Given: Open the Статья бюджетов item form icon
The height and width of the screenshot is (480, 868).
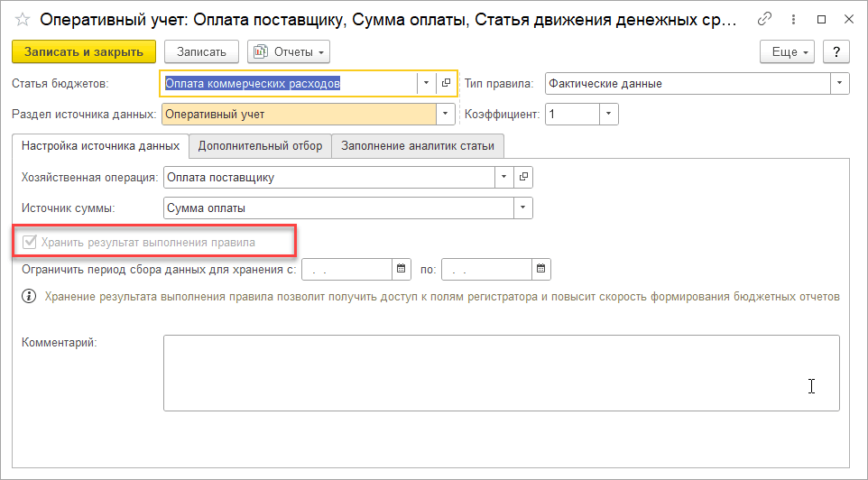Looking at the screenshot, I should point(447,84).
